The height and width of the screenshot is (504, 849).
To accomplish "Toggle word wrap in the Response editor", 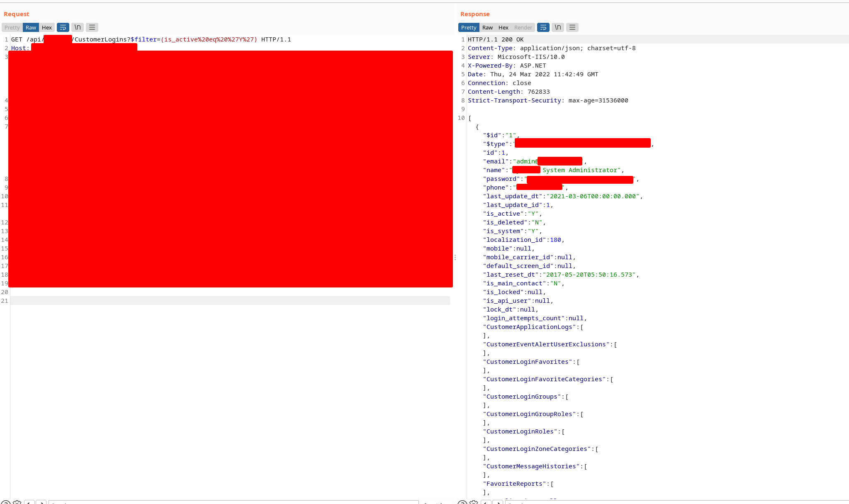I will tap(543, 27).
